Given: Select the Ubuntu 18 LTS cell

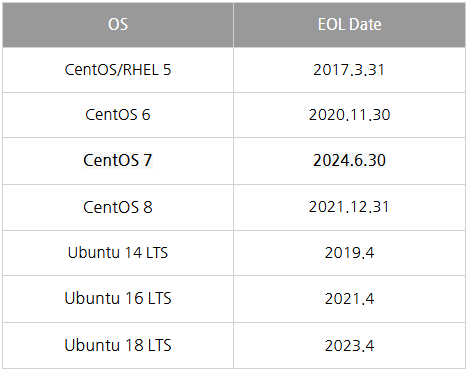Looking at the screenshot, I should pyautogui.click(x=118, y=345).
